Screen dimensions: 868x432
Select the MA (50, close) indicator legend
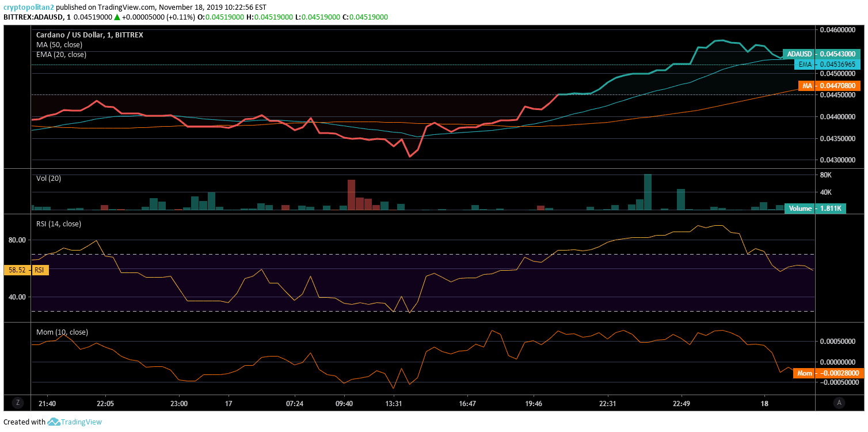pyautogui.click(x=59, y=44)
